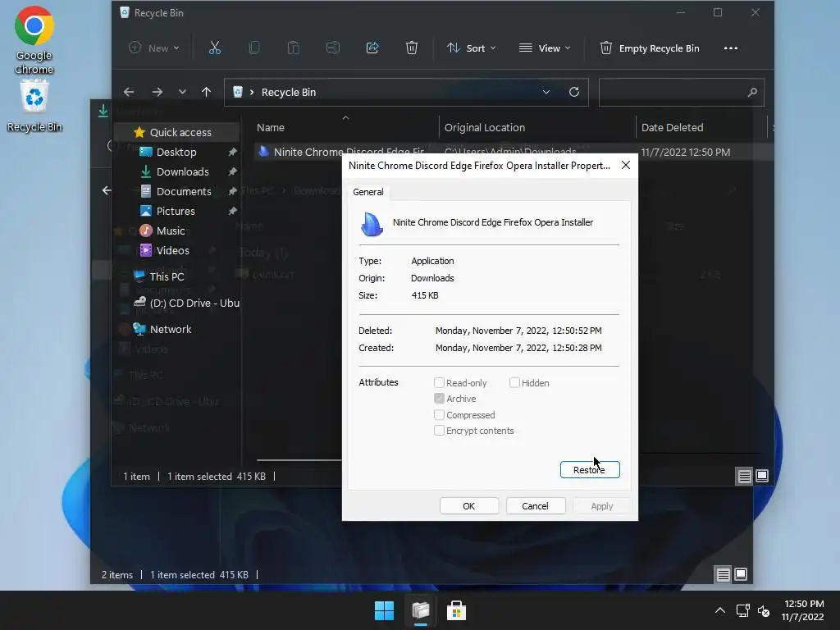Click the muted volume tray icon
Screen dimensions: 840x630
[764, 610]
